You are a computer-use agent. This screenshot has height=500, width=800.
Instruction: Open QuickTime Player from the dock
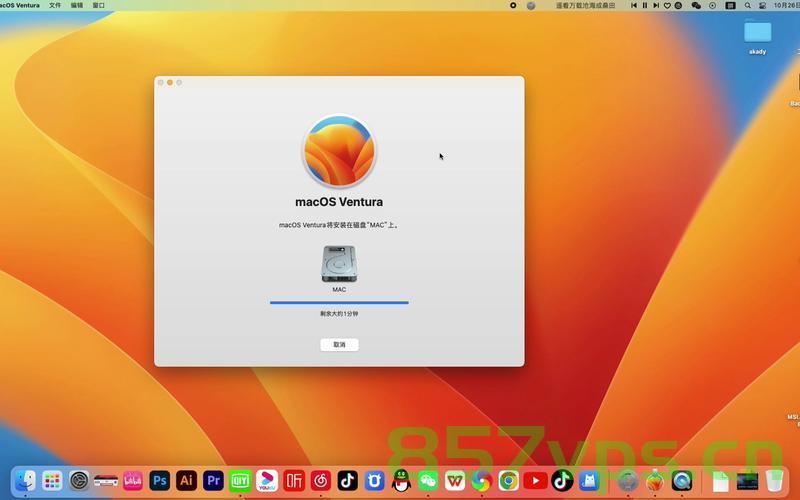(682, 481)
